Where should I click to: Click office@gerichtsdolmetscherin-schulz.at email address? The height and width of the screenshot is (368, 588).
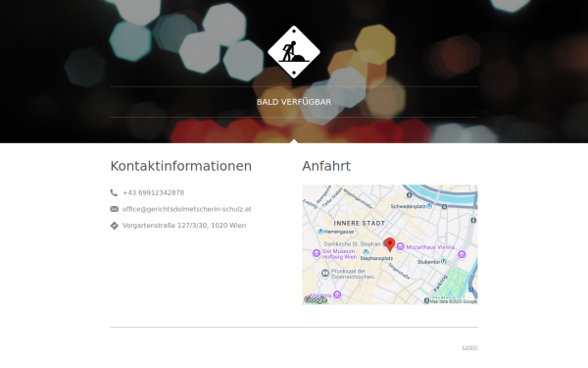click(187, 209)
